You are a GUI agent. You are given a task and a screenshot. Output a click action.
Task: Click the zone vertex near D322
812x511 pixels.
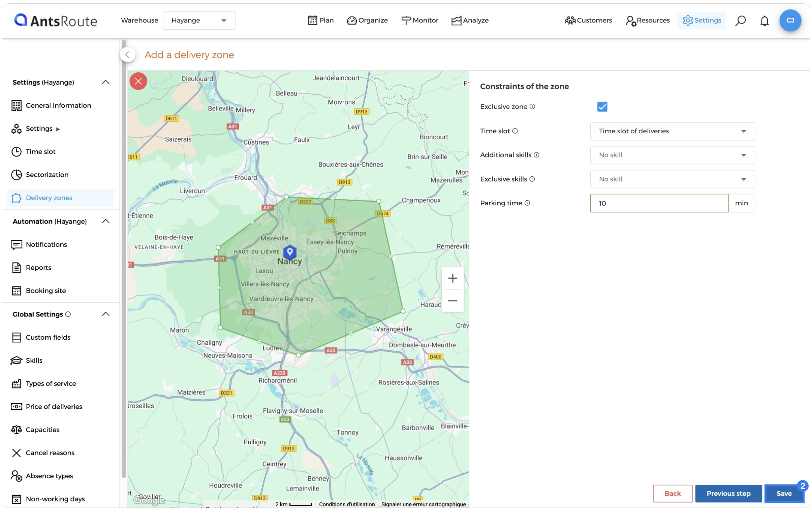click(286, 197)
